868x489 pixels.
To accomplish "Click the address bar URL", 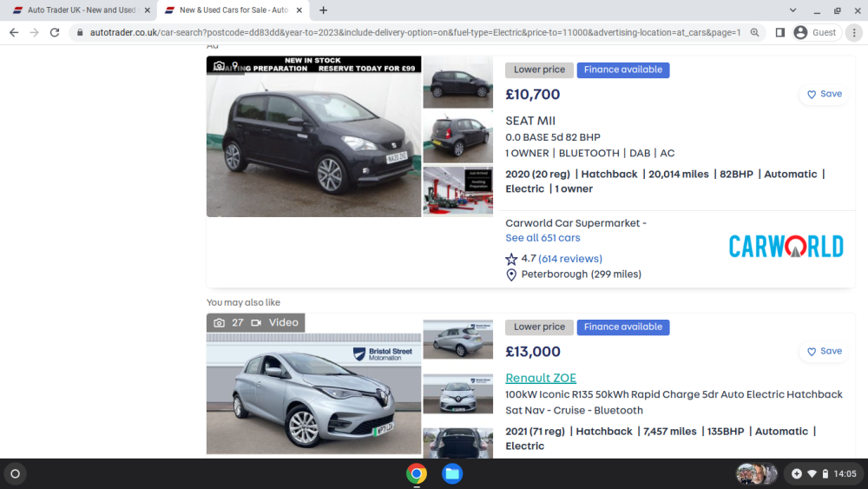I will click(415, 33).
